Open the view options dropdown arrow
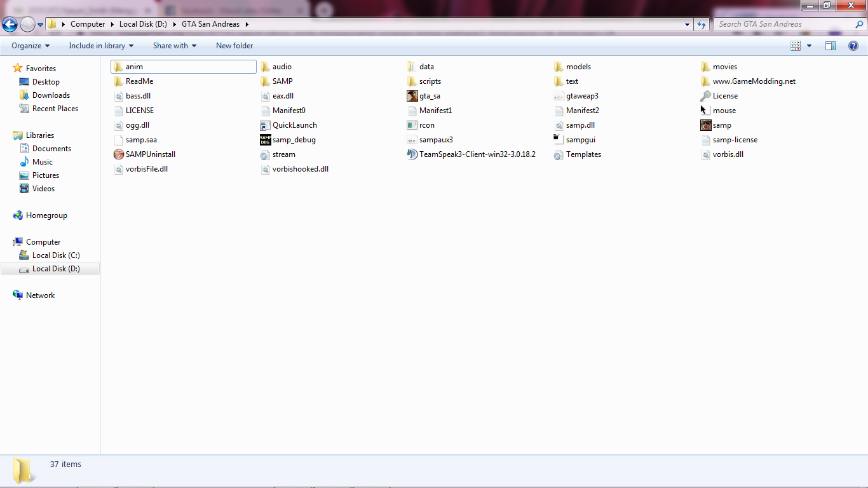Viewport: 868px width, 488px height. [809, 46]
